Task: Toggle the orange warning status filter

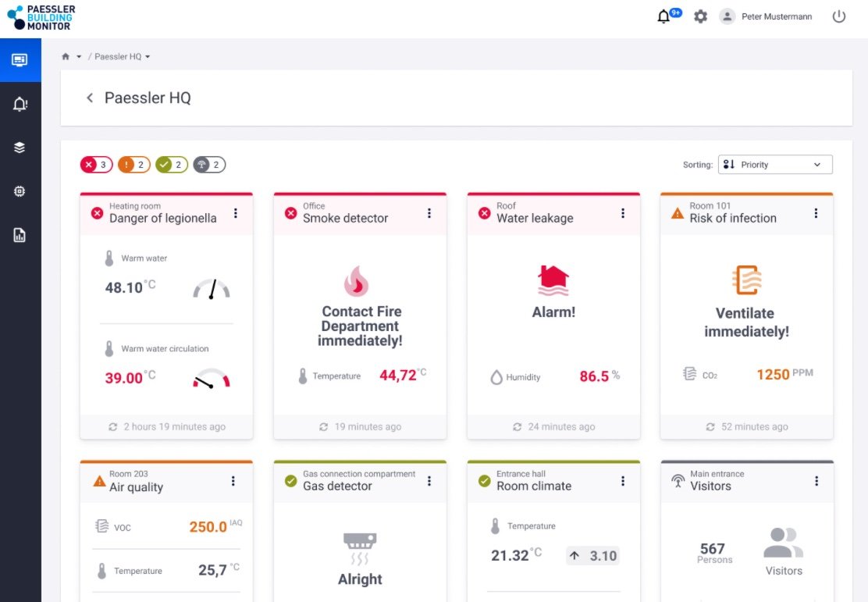Action: (133, 165)
